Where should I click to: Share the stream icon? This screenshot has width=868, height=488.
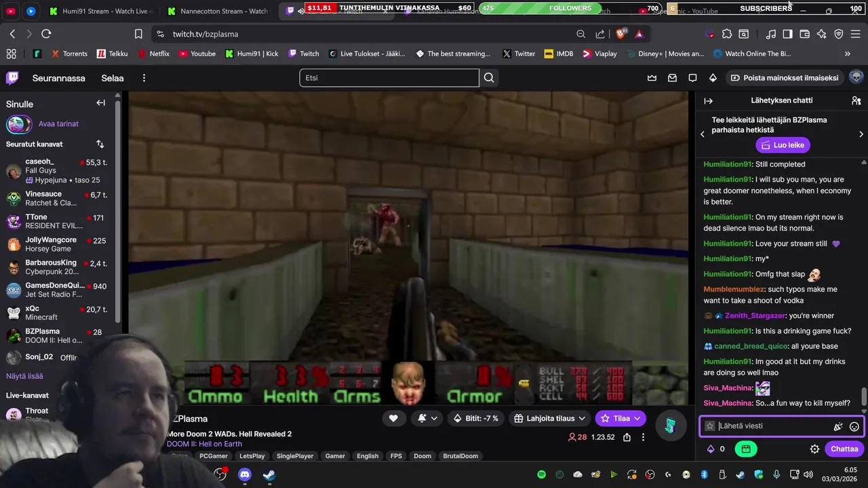[627, 437]
